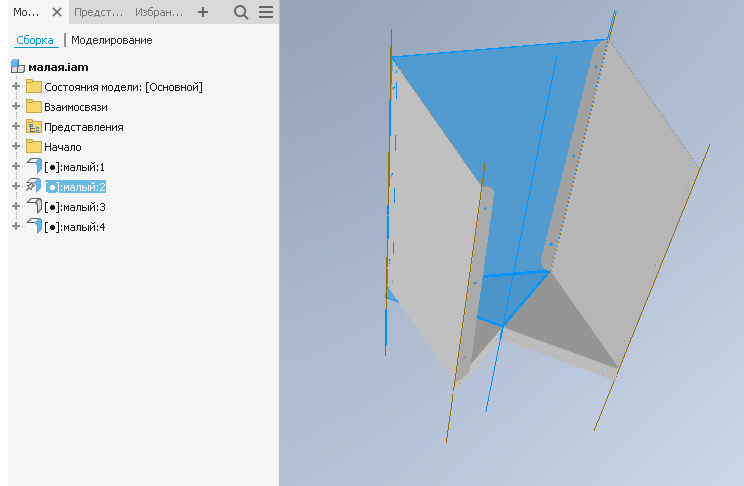
Task: Click the pinned part icon of малый:2
Action: coord(34,186)
